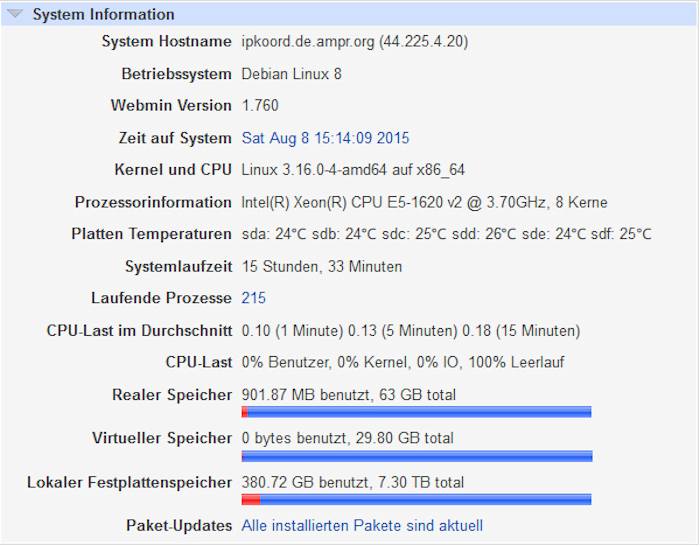
Task: Click the Debian Linux 8 text
Action: click(291, 74)
